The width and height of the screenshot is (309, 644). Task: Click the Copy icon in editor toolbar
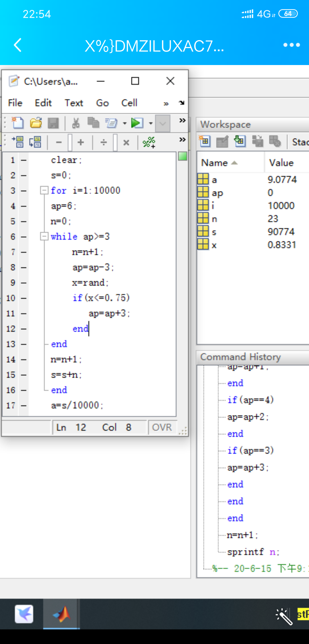click(93, 123)
